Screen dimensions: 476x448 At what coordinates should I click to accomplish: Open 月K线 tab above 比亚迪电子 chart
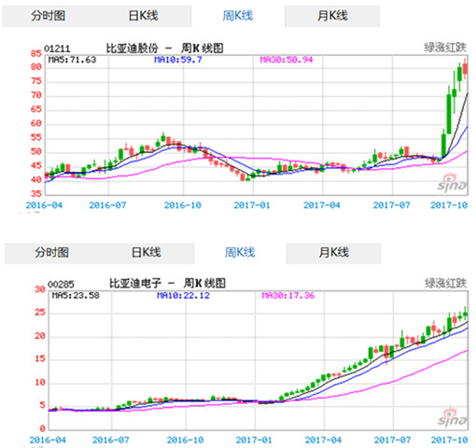[334, 252]
